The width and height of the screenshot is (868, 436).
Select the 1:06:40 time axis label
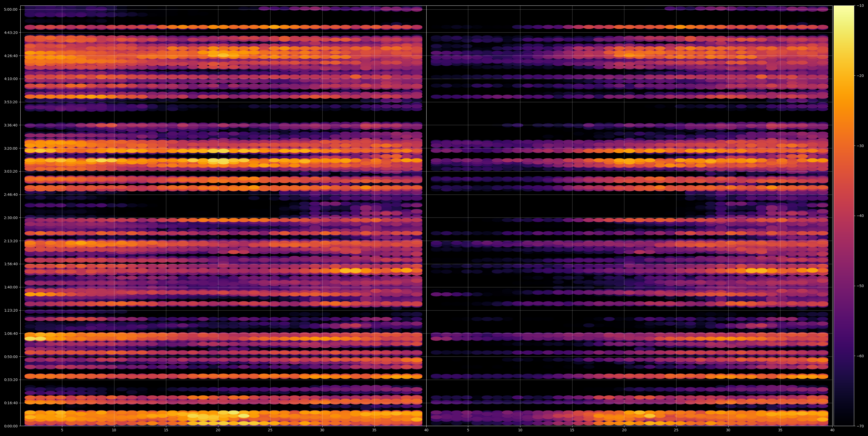(x=10, y=334)
